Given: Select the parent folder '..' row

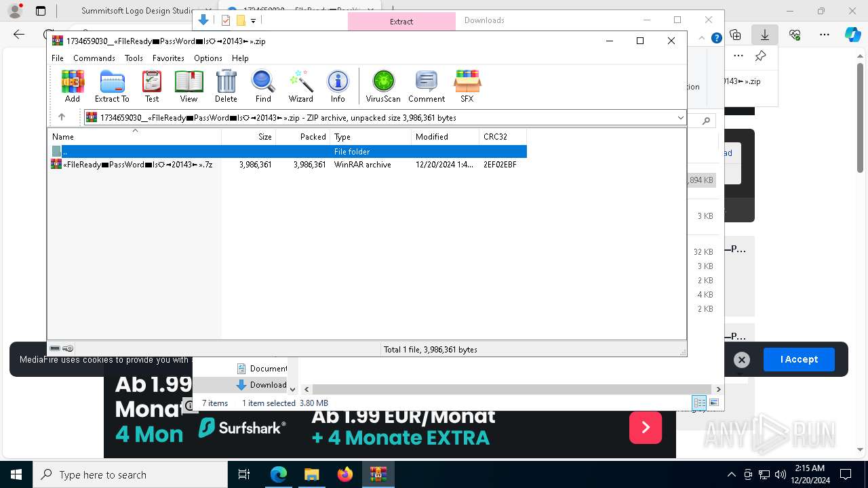Looking at the screenshot, I should [x=288, y=152].
